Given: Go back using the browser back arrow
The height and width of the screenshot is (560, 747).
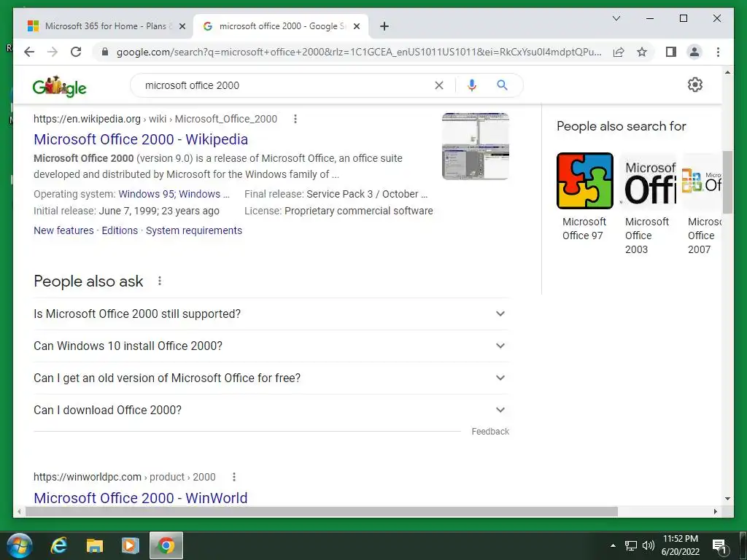Looking at the screenshot, I should 29,52.
